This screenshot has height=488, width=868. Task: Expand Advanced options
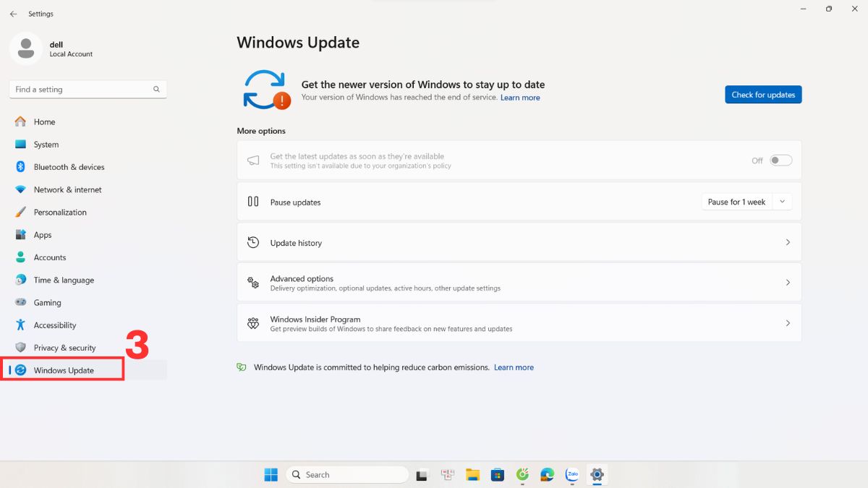[x=519, y=282]
